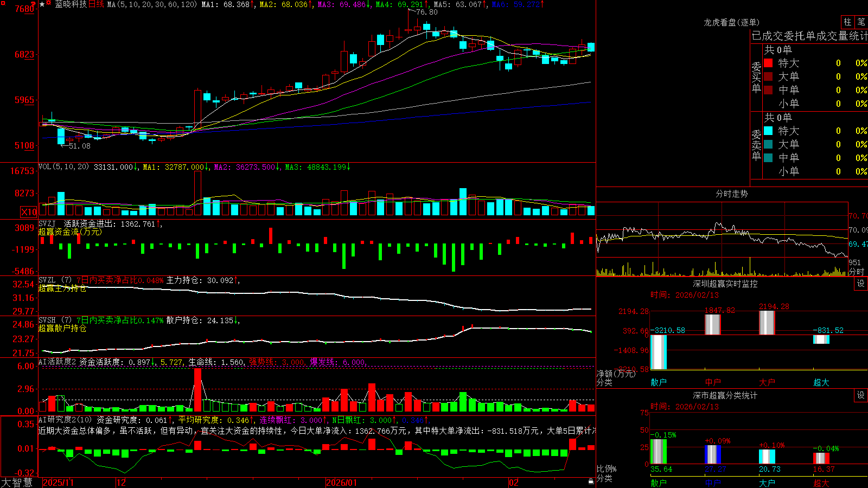Click the 分时走势 panel title
This screenshot has height=488, width=868.
[731, 194]
